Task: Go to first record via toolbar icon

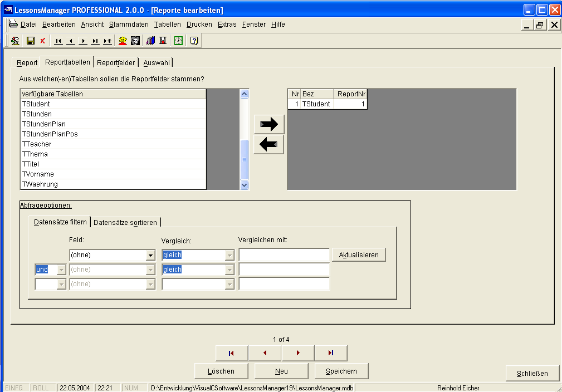Action: (58, 41)
